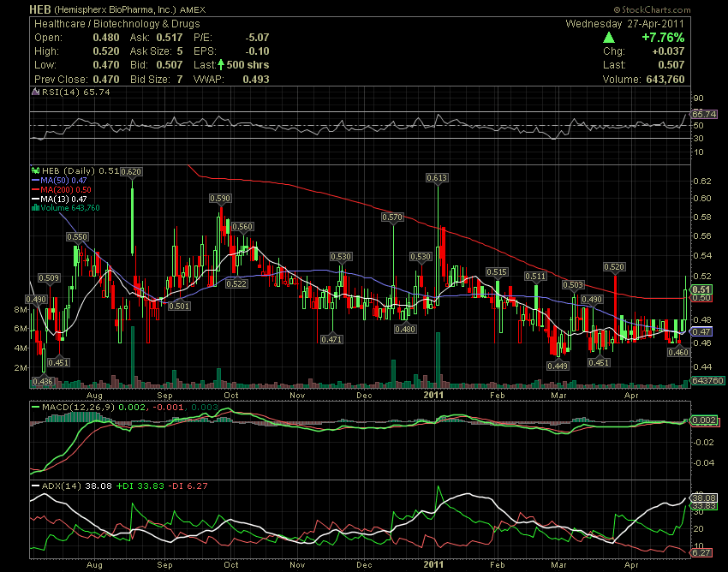This screenshot has width=728, height=572.
Task: Click the 0.511 price label
Action: (x=535, y=277)
